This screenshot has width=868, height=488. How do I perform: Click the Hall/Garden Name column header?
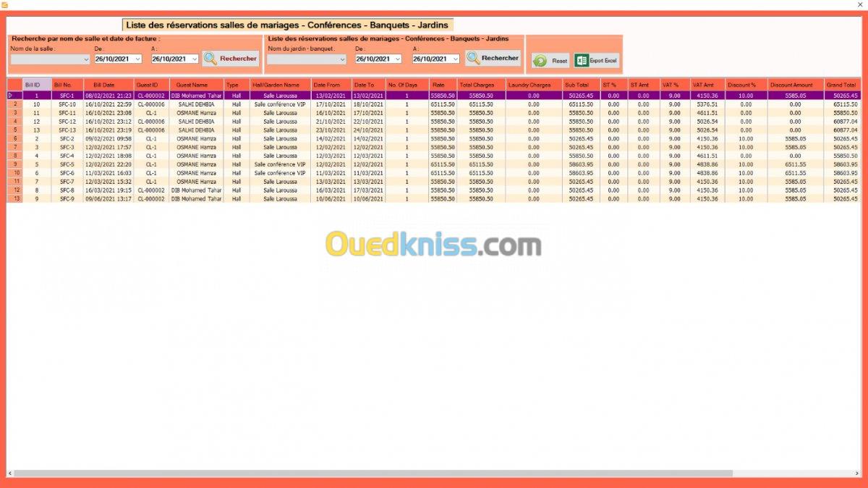click(x=281, y=85)
